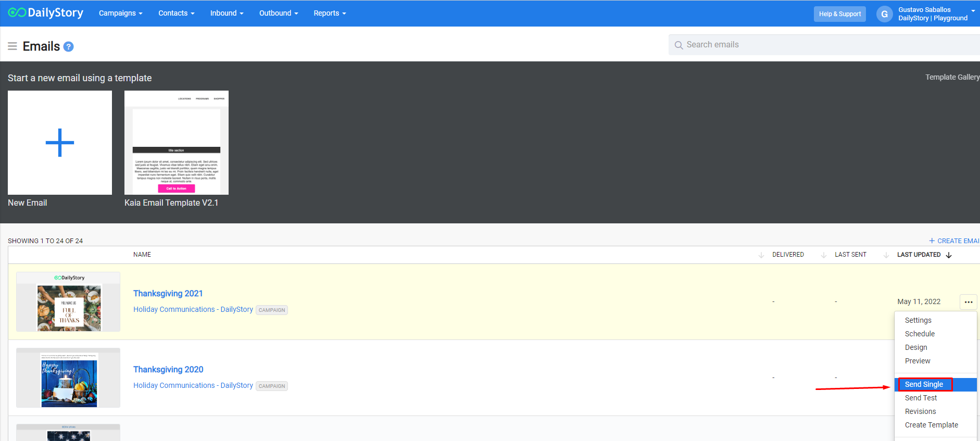This screenshot has height=441, width=980.
Task: Click the Help & Support button
Action: [x=839, y=14]
